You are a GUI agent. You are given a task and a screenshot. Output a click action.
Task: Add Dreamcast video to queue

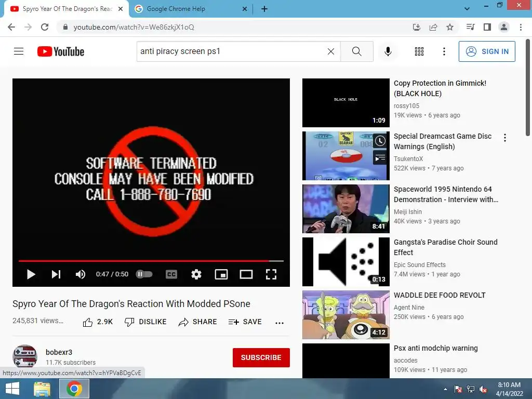coord(380,158)
